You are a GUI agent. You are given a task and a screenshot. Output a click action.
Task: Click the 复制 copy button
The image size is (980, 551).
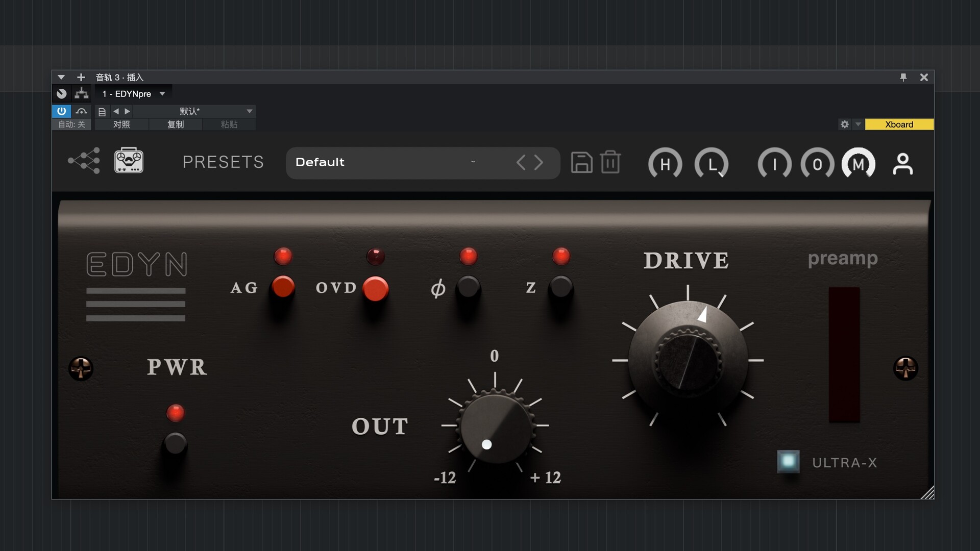tap(176, 124)
